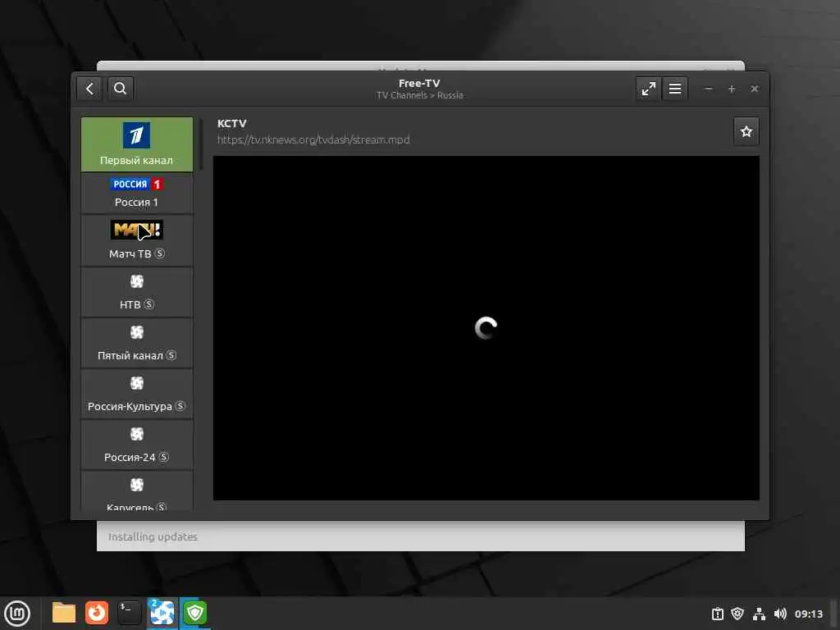Open the terminal from the taskbar
The height and width of the screenshot is (630, 840).
pos(129,613)
